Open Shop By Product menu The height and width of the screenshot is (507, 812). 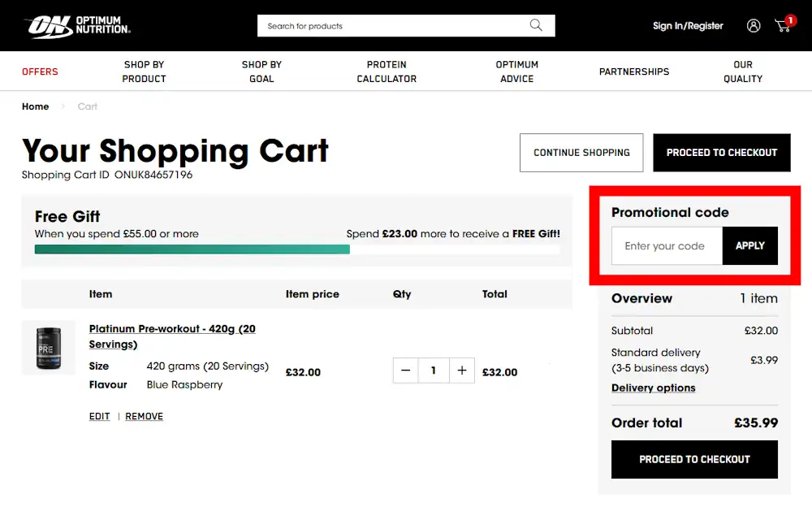144,71
